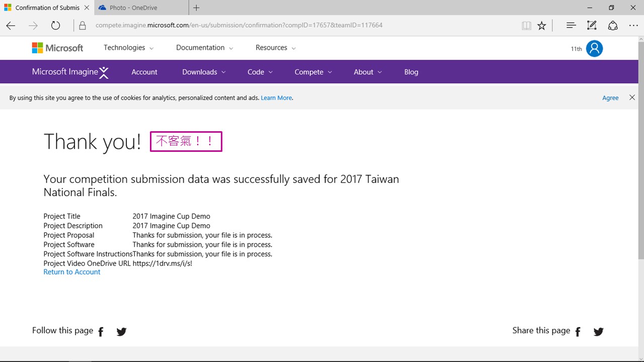Restore down the Edge window

[611, 8]
